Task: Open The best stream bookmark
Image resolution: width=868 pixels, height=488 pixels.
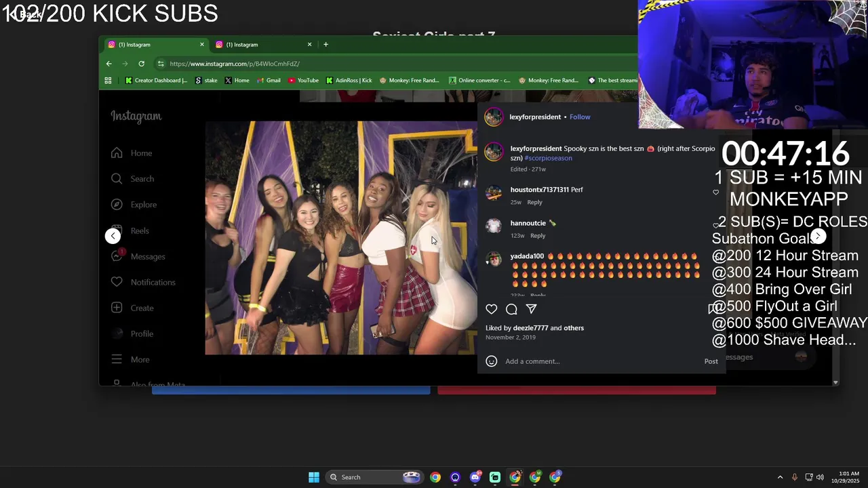Action: click(x=612, y=81)
